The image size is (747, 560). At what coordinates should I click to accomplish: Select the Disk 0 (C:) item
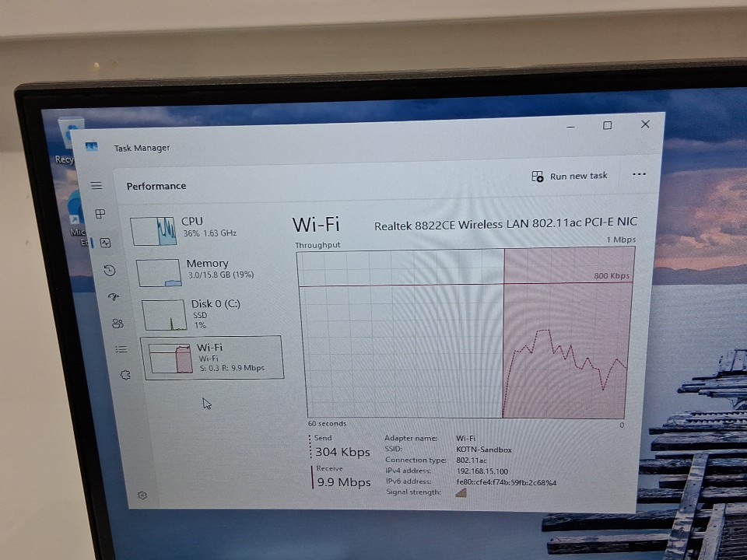212,313
